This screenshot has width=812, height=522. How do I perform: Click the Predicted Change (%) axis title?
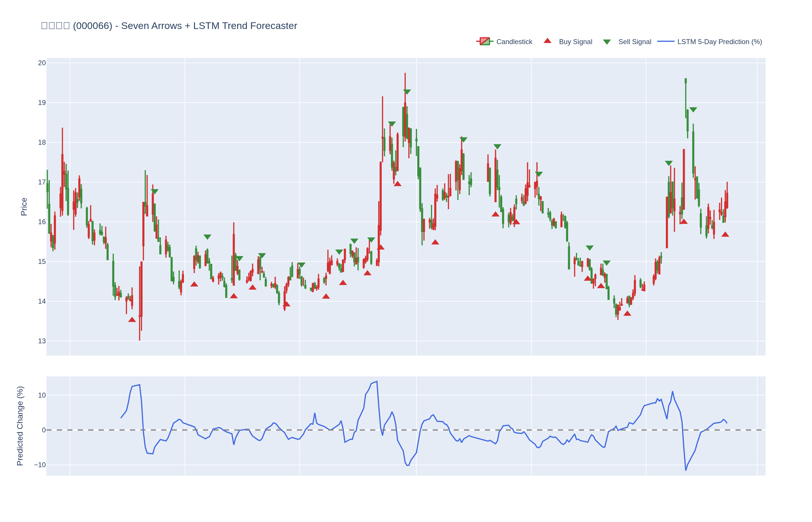click(20, 426)
